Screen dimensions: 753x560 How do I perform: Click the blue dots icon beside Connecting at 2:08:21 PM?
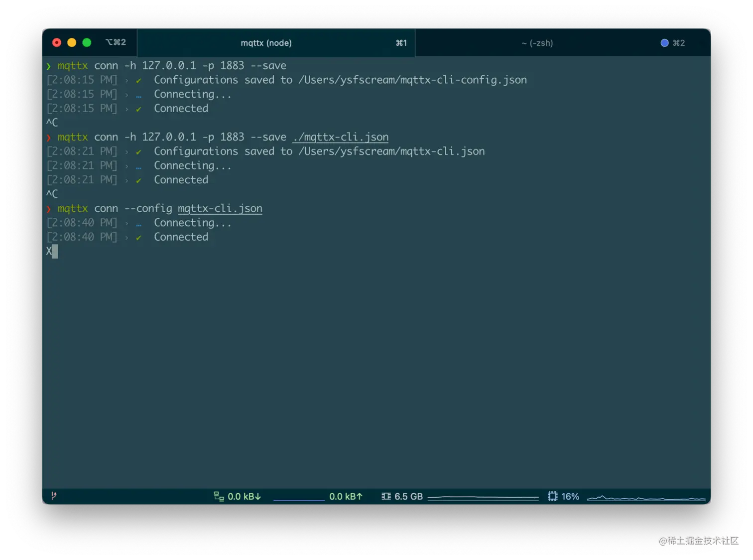pyautogui.click(x=138, y=168)
